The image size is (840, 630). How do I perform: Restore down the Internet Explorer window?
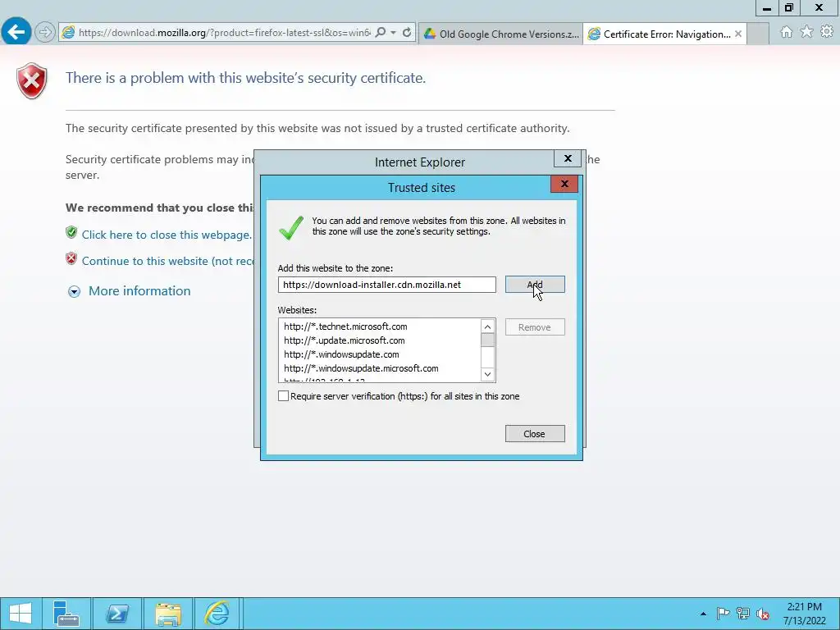[789, 8]
